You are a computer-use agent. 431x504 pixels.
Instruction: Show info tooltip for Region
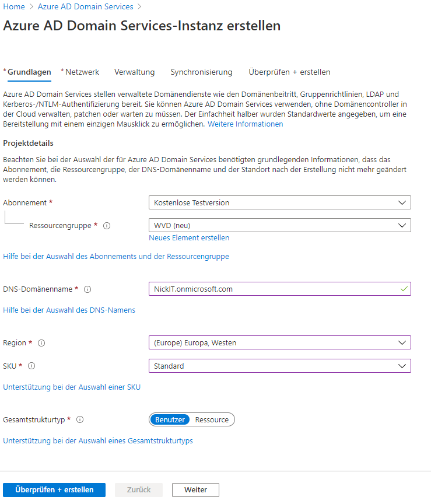[41, 343]
